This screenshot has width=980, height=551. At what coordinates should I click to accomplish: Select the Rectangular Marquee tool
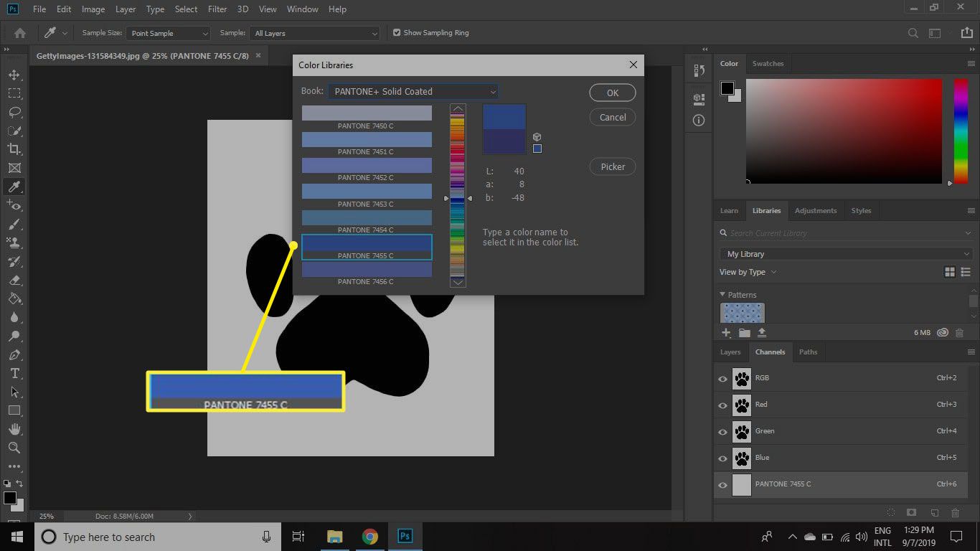[x=14, y=93]
